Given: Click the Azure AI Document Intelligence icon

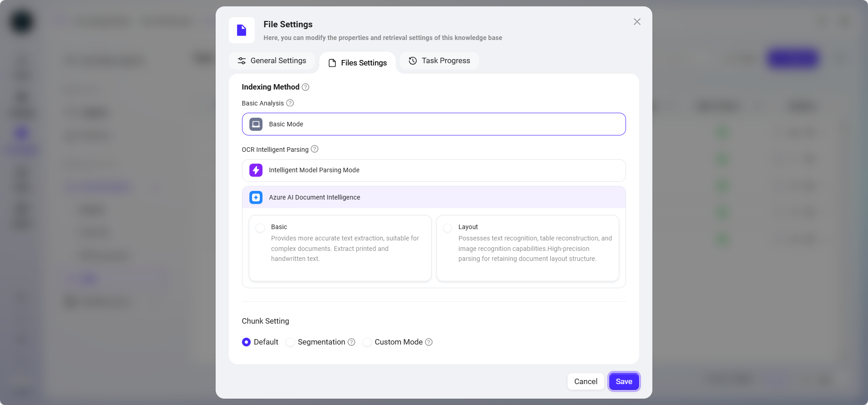Looking at the screenshot, I should click(x=256, y=197).
